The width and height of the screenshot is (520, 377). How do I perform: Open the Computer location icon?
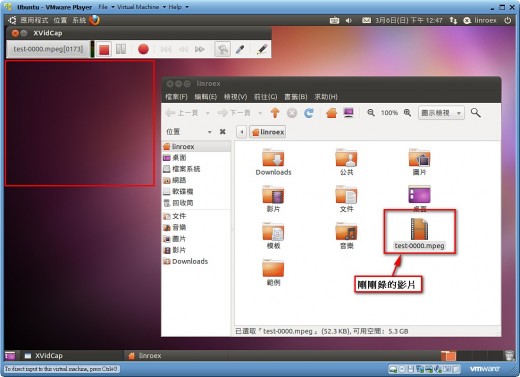349,113
